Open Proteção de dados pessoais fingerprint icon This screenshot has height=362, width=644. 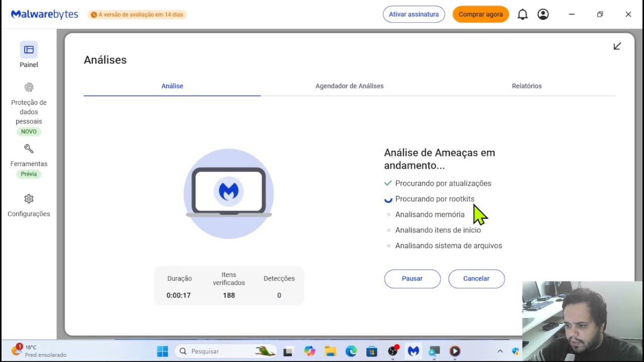point(29,87)
